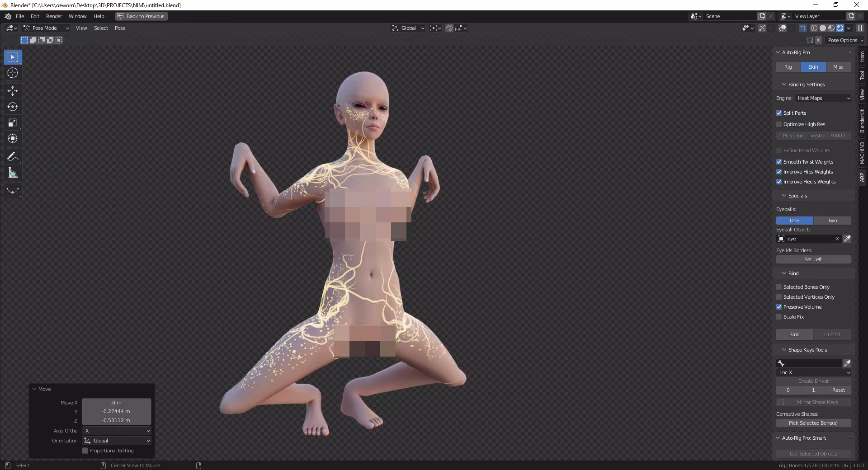
Task: Open Pose Mode selector dropdown
Action: point(46,28)
